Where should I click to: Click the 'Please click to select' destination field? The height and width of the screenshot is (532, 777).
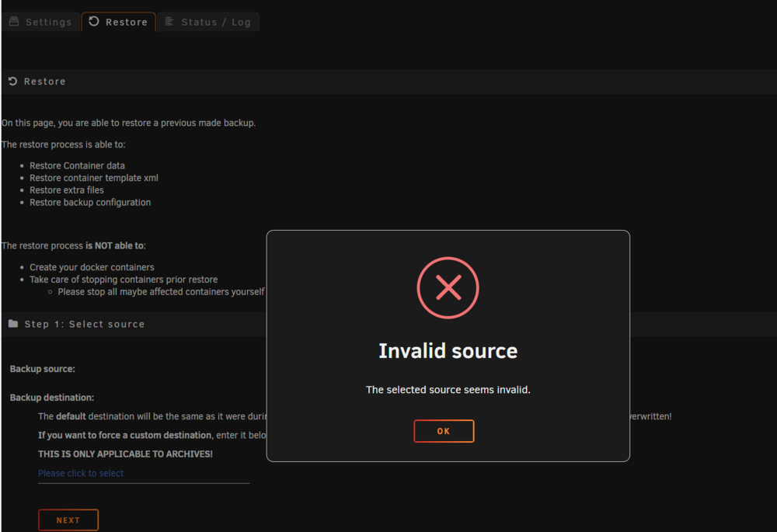pos(144,474)
